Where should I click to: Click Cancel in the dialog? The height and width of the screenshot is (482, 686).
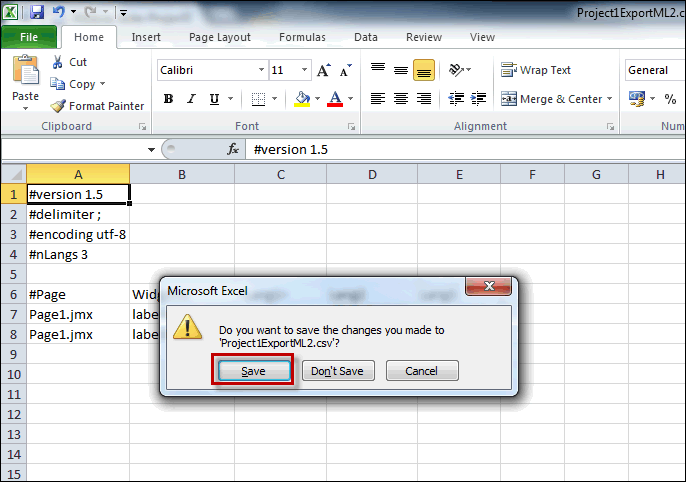click(x=422, y=371)
